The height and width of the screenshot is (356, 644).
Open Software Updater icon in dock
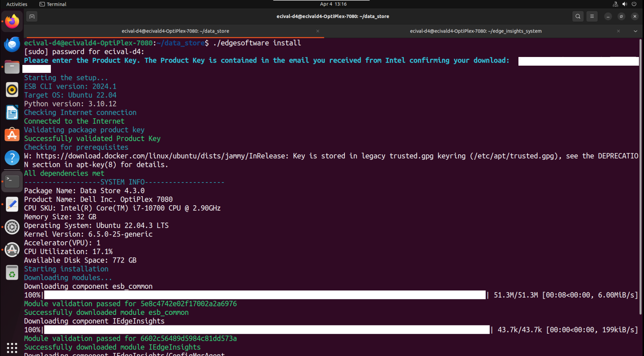point(12,250)
